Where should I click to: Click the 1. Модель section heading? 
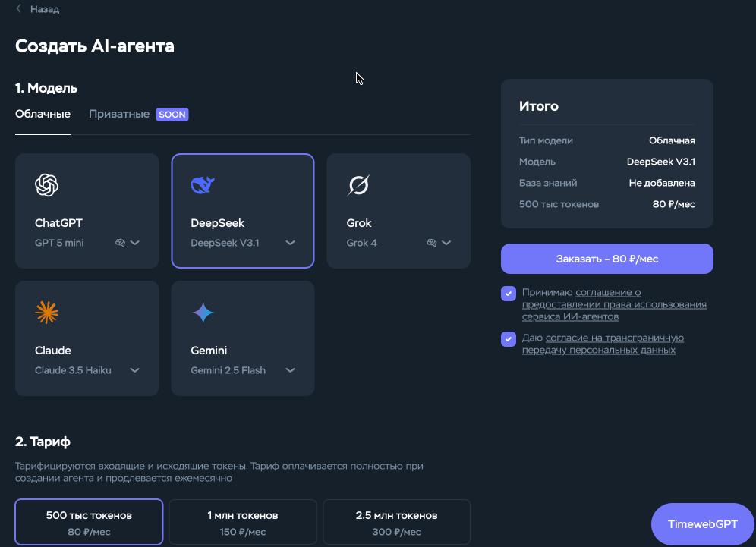point(46,88)
